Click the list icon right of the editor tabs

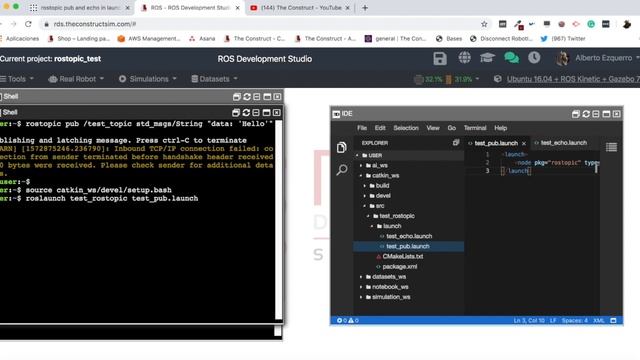(x=611, y=147)
